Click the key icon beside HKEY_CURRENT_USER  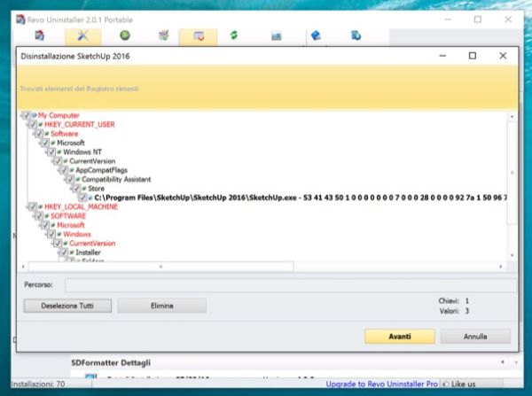[x=41, y=124]
